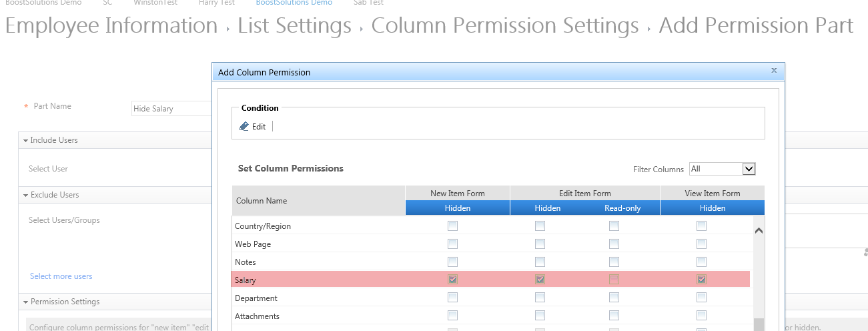The image size is (868, 331).
Task: Check View Item Form Hidden for Notes
Action: (x=701, y=262)
